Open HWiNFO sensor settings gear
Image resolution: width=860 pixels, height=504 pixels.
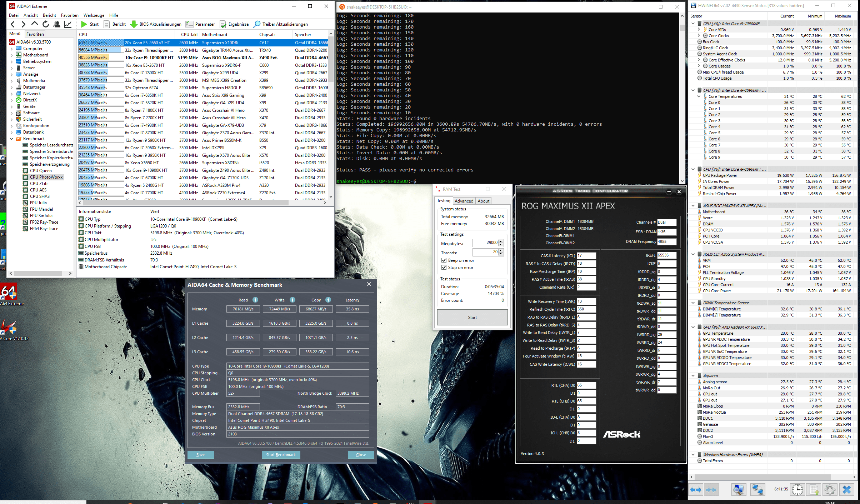pyautogui.click(x=830, y=490)
